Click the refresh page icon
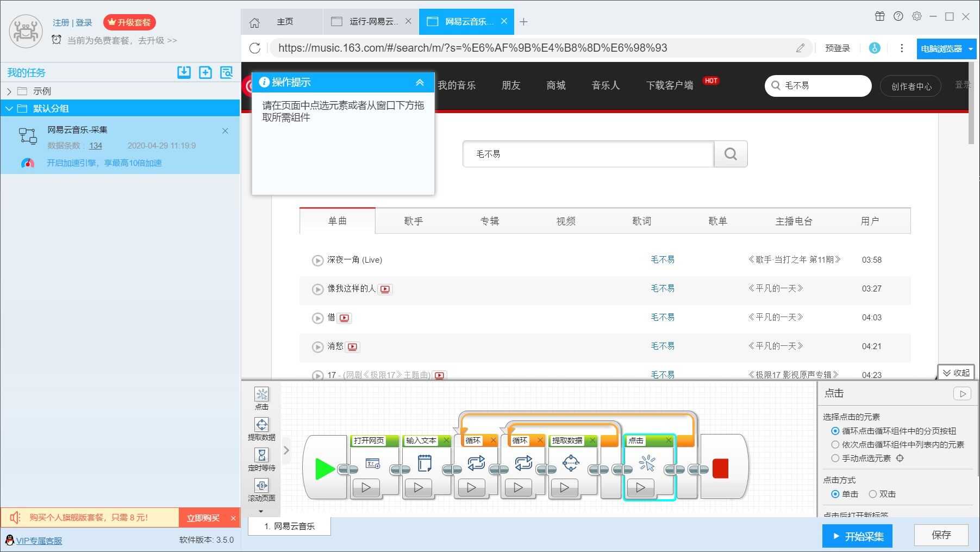This screenshot has width=980, height=552. coord(254,48)
